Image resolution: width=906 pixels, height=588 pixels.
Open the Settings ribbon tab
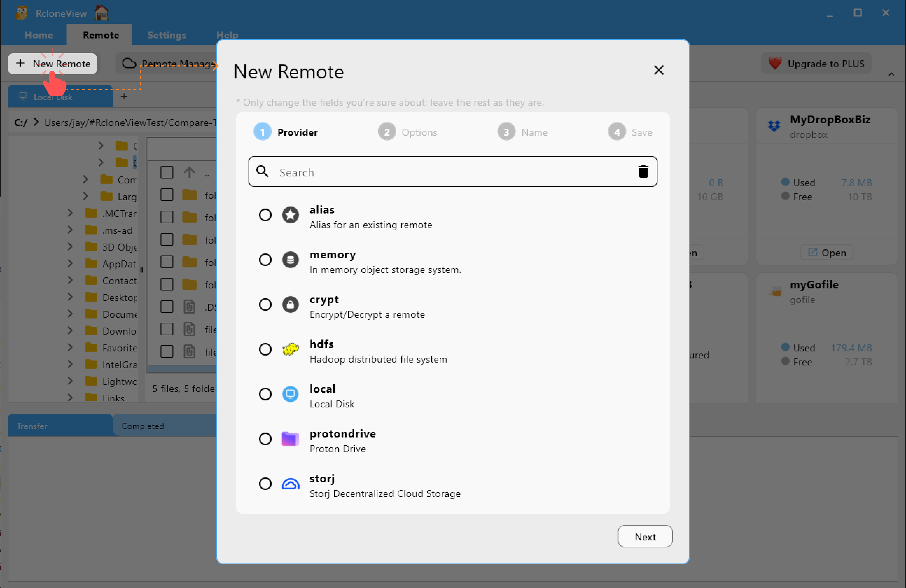(167, 35)
